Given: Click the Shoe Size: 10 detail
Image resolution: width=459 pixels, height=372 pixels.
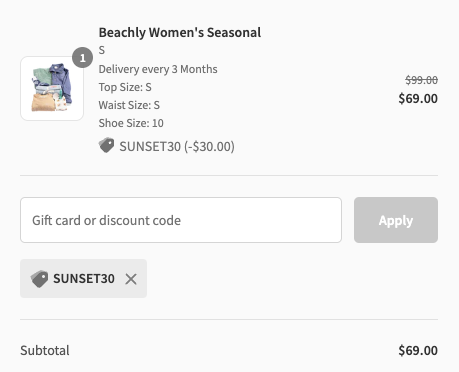Looking at the screenshot, I should pos(131,123).
